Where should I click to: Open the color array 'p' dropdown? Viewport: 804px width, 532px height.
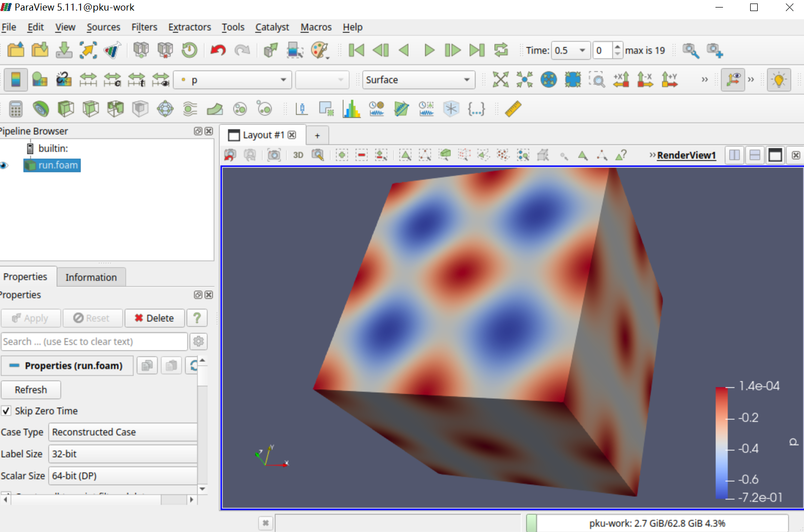[232, 79]
